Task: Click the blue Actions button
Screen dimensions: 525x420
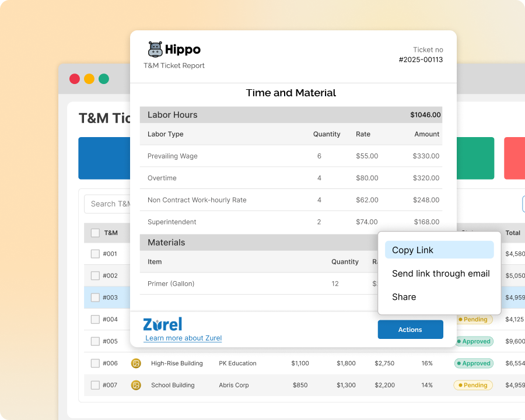Action: (x=411, y=330)
